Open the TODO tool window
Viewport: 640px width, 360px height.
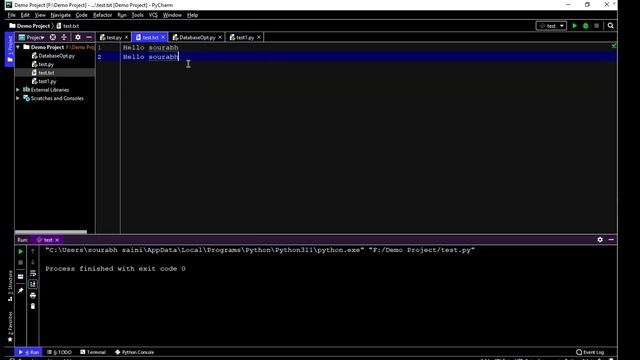(60, 352)
